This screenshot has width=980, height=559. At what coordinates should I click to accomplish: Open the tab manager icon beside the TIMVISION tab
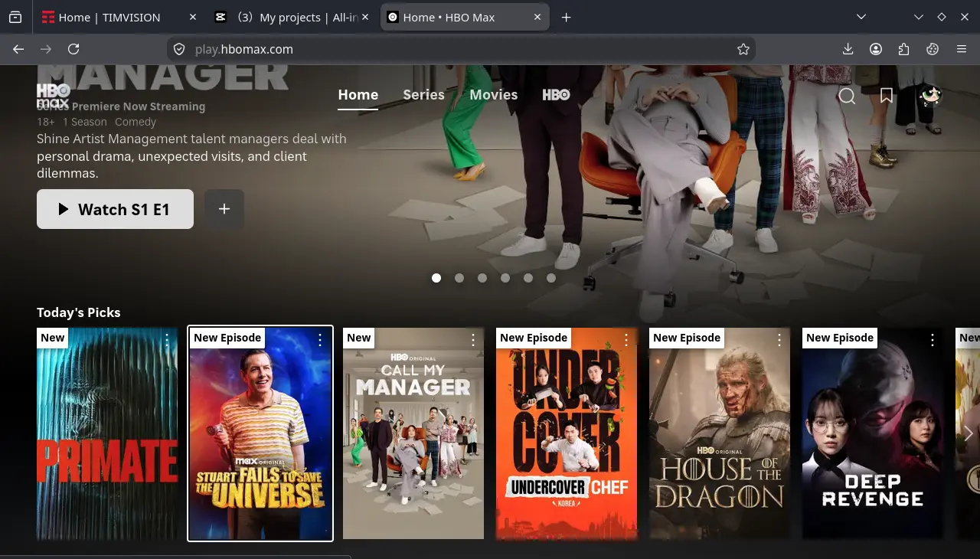[x=15, y=17]
